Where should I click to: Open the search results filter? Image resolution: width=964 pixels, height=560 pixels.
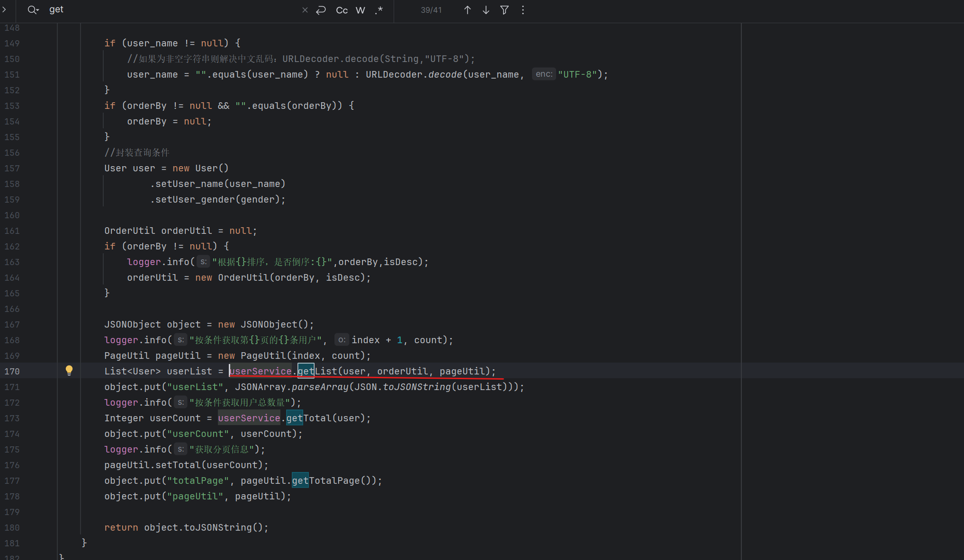505,10
